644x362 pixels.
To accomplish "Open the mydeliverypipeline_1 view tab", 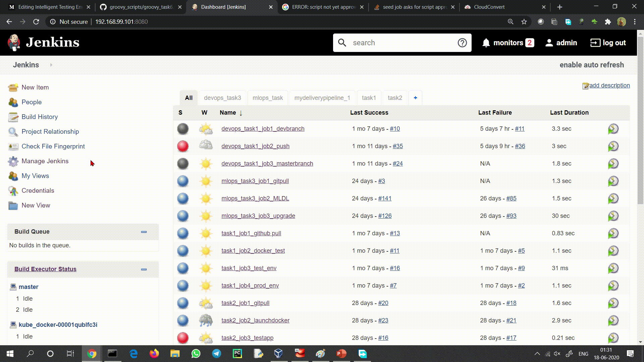I will (322, 98).
